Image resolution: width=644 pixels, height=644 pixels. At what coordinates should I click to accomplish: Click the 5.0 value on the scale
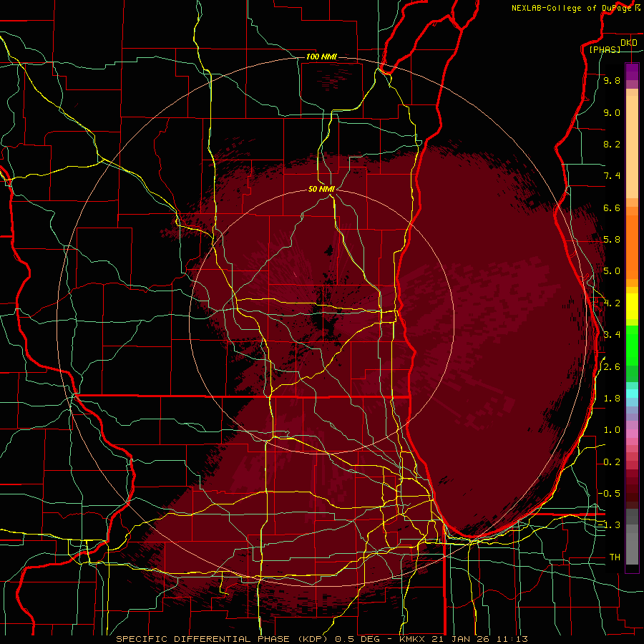click(612, 271)
